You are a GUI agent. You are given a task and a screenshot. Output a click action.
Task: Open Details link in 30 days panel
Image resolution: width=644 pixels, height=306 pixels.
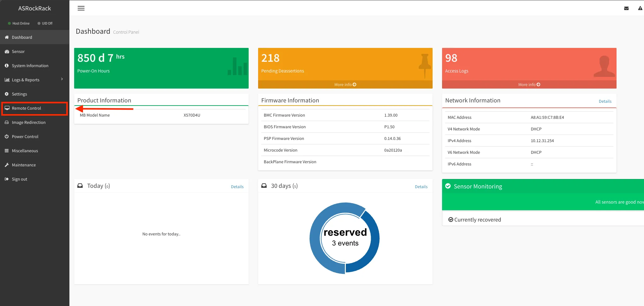[x=421, y=187]
